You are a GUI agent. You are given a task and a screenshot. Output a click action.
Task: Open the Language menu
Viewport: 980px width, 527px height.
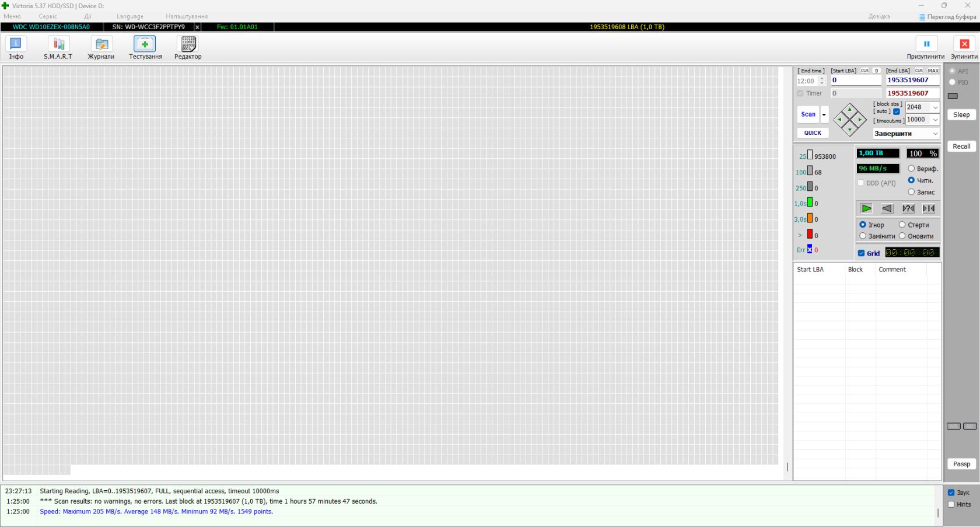click(130, 16)
